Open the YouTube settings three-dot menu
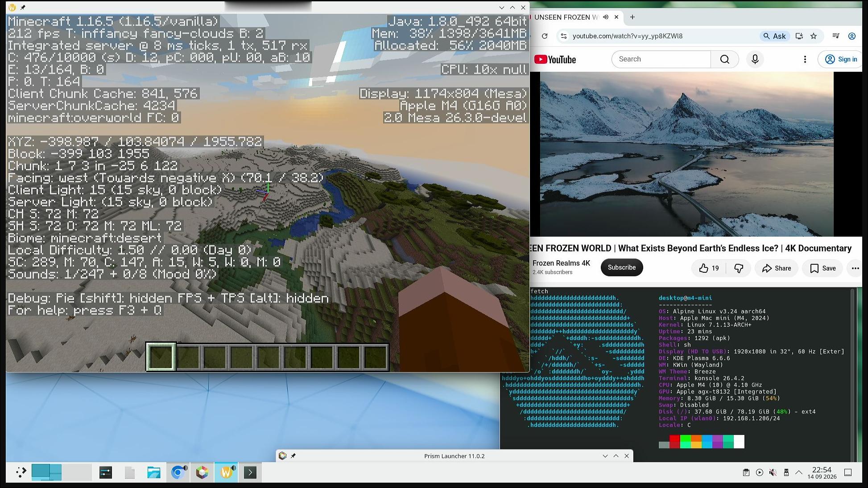The height and width of the screenshot is (488, 868). coord(805,59)
